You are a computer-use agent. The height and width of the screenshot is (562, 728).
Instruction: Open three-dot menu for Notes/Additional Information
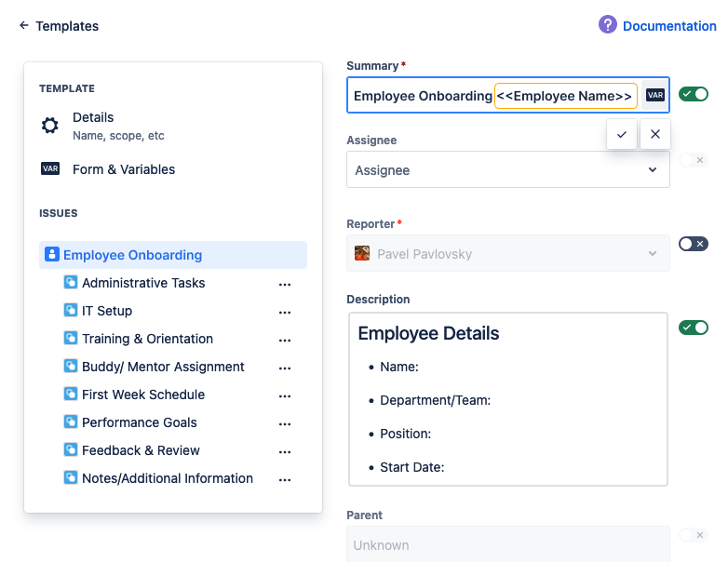(285, 479)
